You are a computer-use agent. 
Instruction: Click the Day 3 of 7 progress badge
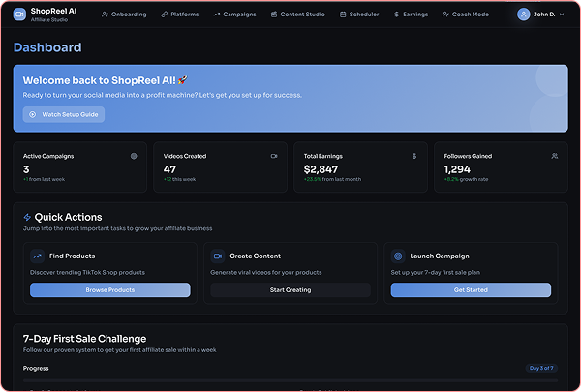pyautogui.click(x=542, y=368)
